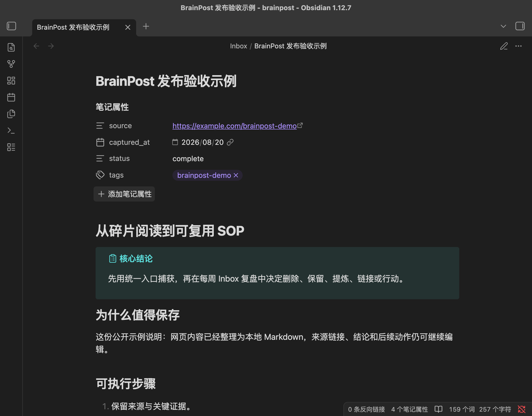Image resolution: width=532 pixels, height=416 pixels.
Task: Insert template via the copy-pages ribbon icon
Action: (x=11, y=114)
